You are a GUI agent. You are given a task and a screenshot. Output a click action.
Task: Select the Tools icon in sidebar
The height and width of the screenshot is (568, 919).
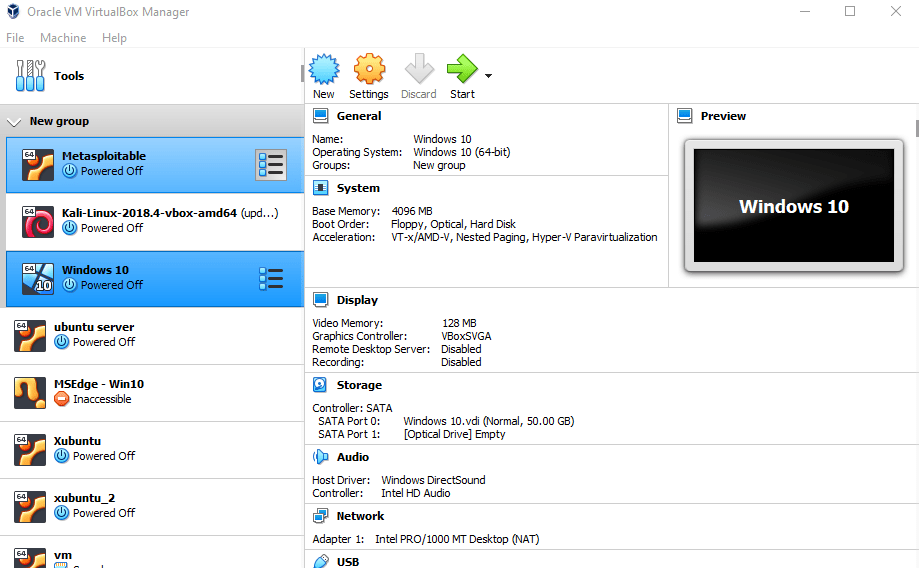[31, 76]
